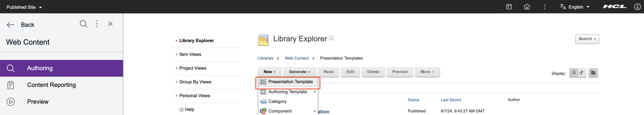The width and height of the screenshot is (644, 115).
Task: Favorite Library Explorer with the star icon
Action: 331,38
